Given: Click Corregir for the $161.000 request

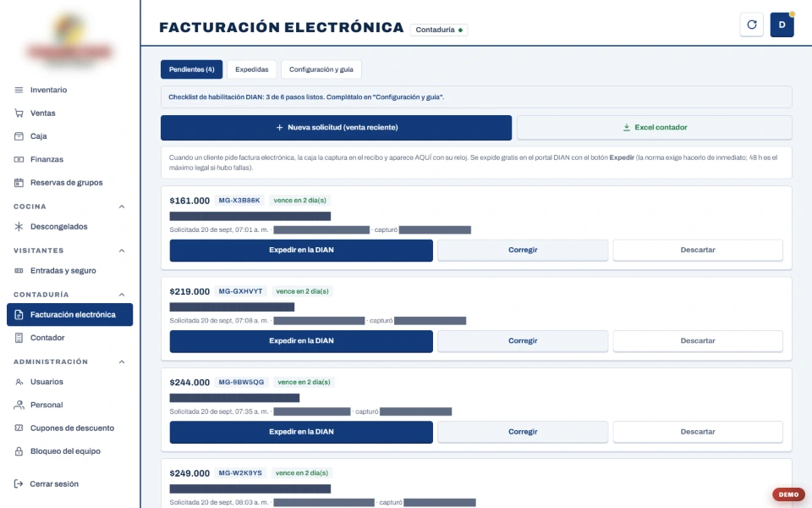Looking at the screenshot, I should (x=523, y=250).
